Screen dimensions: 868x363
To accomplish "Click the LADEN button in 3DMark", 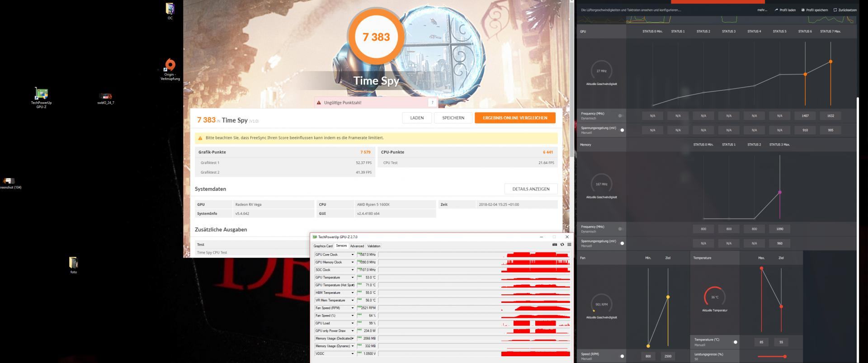I will (x=417, y=118).
